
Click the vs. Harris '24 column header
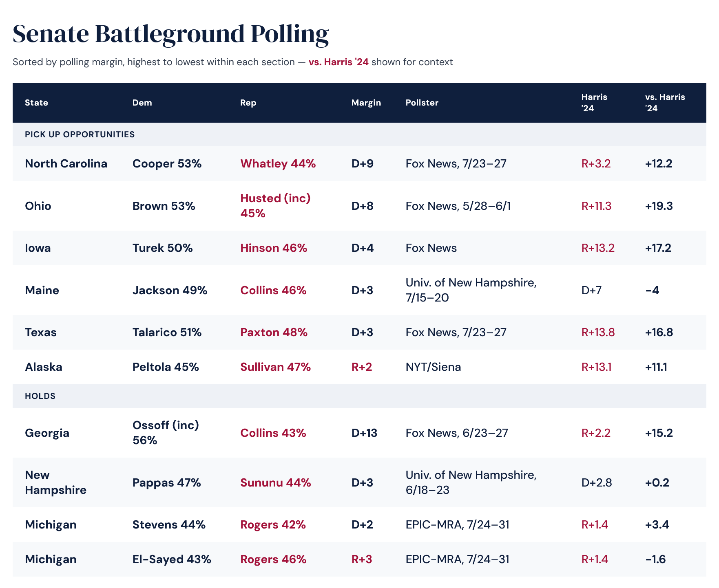665,103
